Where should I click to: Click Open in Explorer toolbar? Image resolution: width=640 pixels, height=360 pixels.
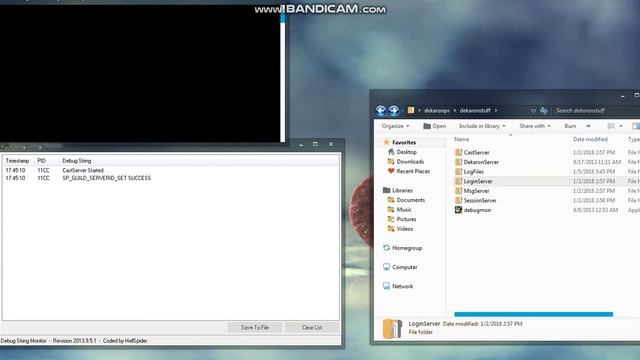[435, 126]
